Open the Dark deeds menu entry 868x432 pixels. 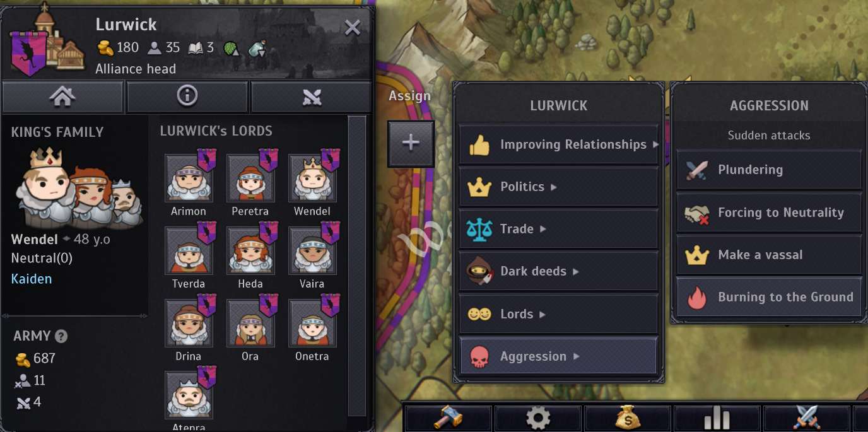tap(558, 272)
